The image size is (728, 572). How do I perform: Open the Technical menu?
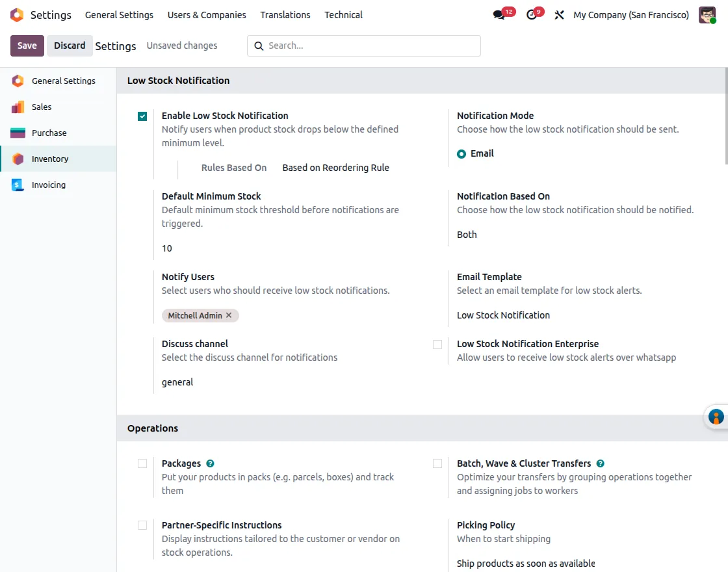pos(343,15)
